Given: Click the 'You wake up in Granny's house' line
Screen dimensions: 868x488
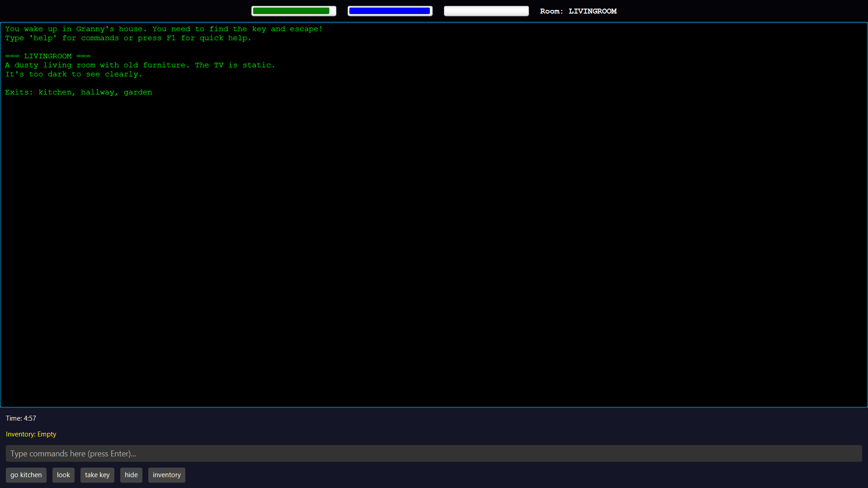Looking at the screenshot, I should [x=164, y=29].
